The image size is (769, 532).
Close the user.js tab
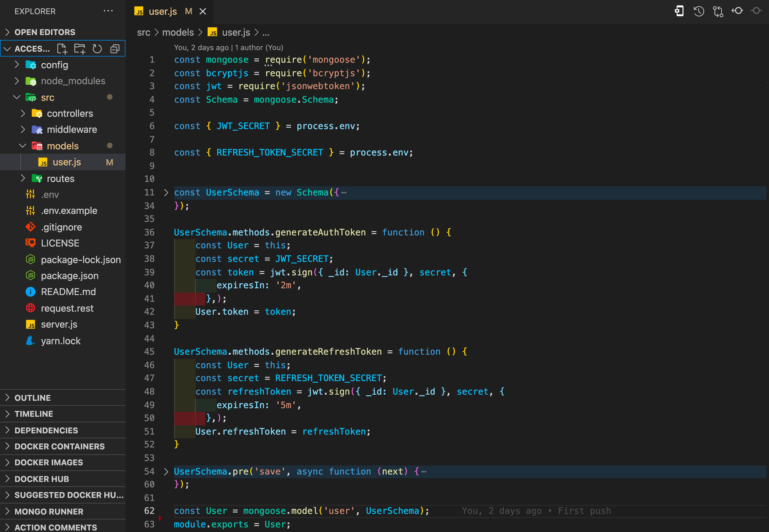203,11
